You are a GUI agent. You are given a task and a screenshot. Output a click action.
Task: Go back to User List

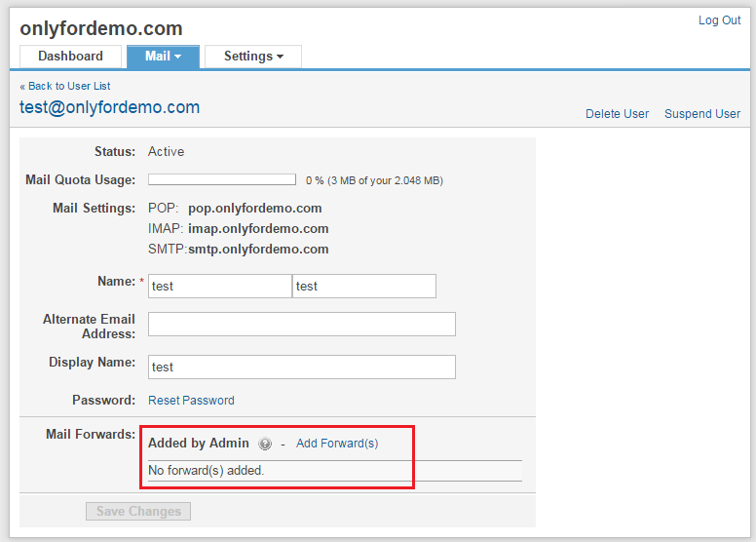(65, 86)
